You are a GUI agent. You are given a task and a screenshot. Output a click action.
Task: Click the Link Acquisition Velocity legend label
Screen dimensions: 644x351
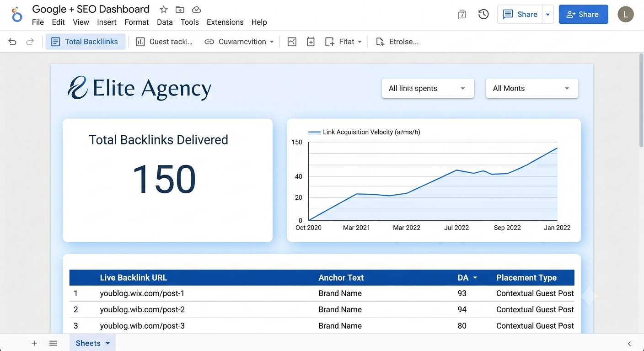pos(371,132)
